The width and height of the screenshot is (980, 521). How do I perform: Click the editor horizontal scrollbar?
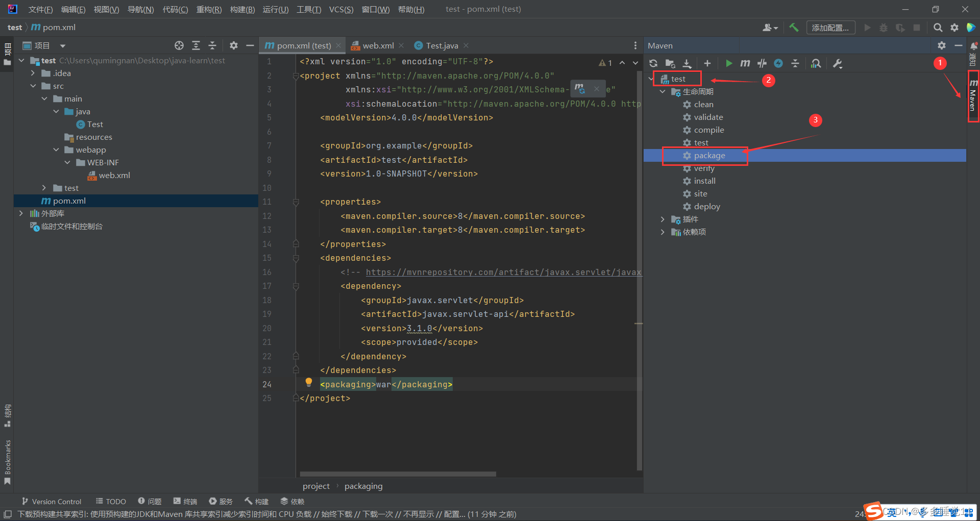tap(398, 474)
